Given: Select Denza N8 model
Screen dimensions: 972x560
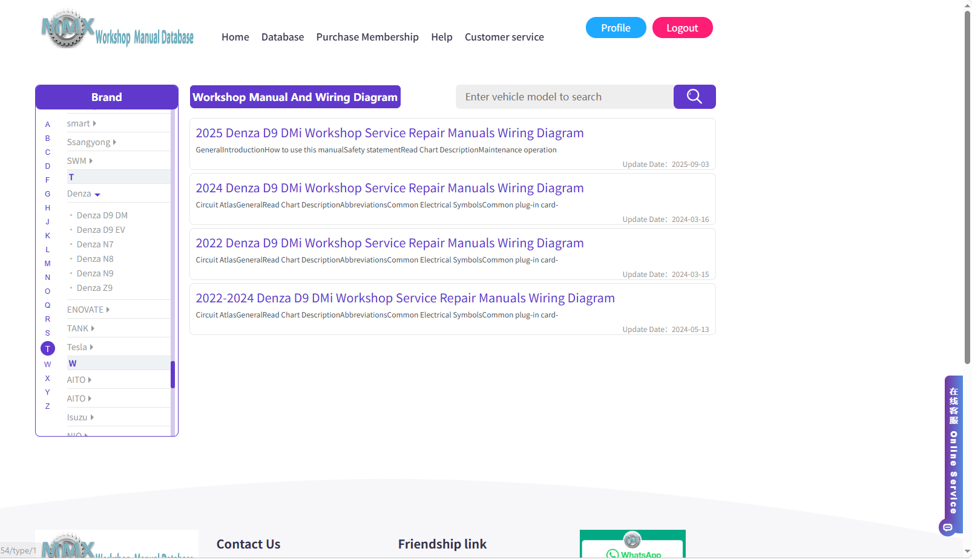Looking at the screenshot, I should click(95, 259).
